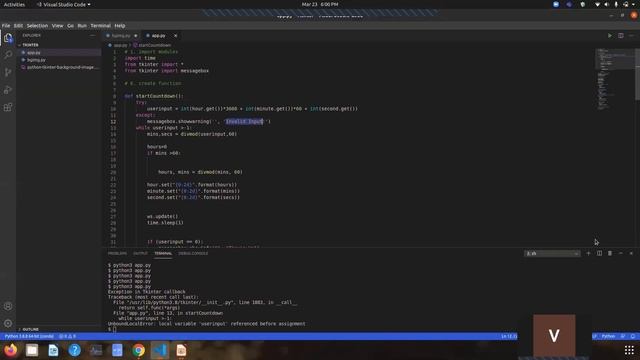Open the Run and Debug view
Image resolution: width=640 pixels, height=360 pixels.
8,90
